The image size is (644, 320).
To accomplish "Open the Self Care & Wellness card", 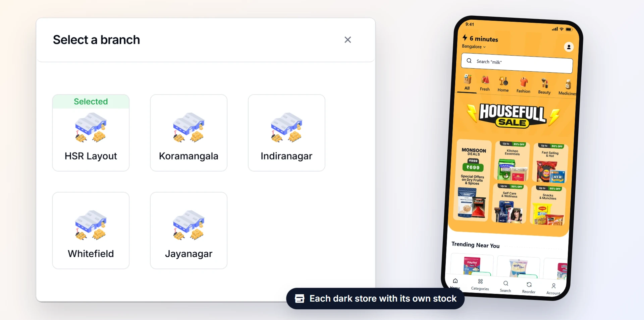I will coord(509,203).
